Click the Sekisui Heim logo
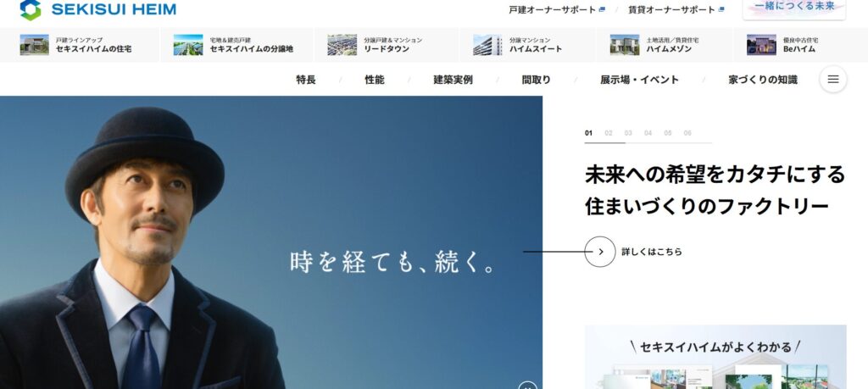This screenshot has height=389, width=868. click(98, 9)
